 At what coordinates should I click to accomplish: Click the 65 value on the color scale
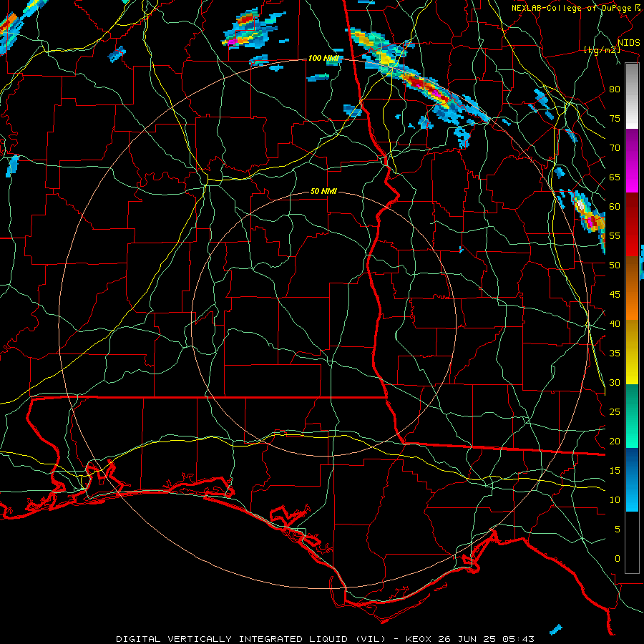coord(615,177)
